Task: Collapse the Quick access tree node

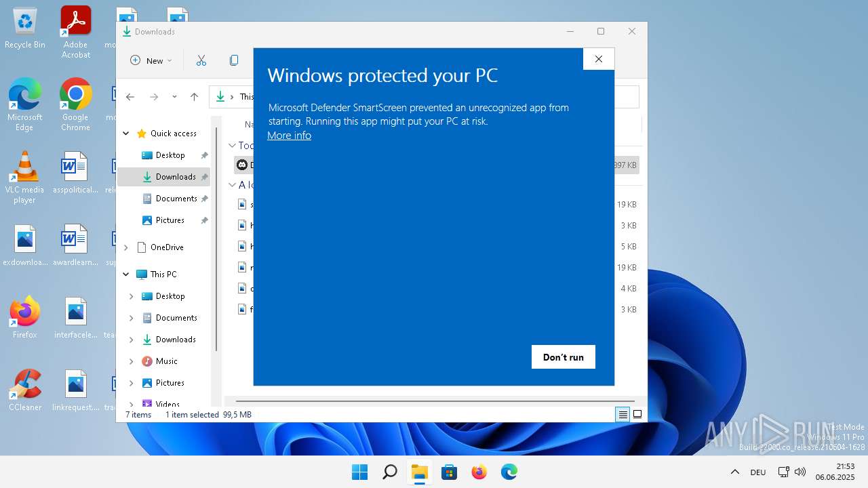Action: [126, 134]
